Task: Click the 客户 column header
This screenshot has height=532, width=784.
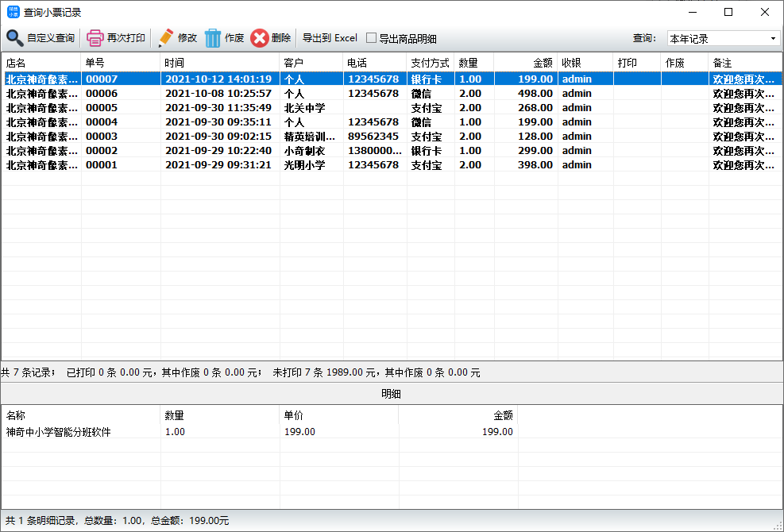Action: click(311, 63)
